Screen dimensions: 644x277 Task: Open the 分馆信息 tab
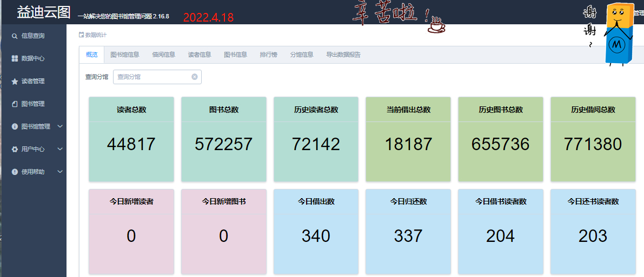[302, 55]
